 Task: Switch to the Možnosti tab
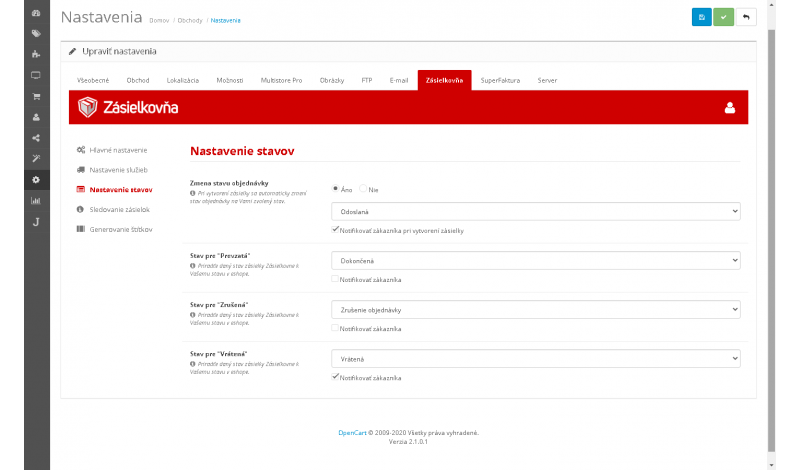click(x=230, y=80)
